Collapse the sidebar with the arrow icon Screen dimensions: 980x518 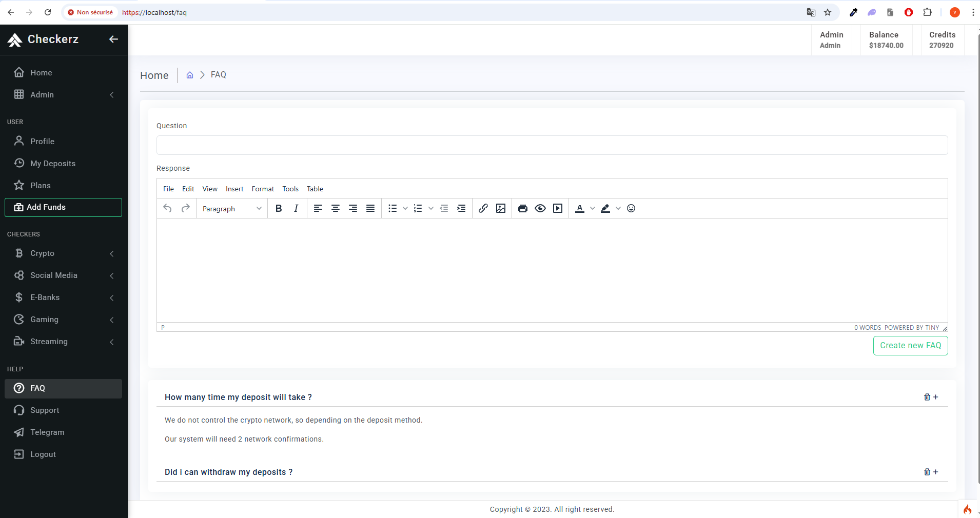pos(113,39)
